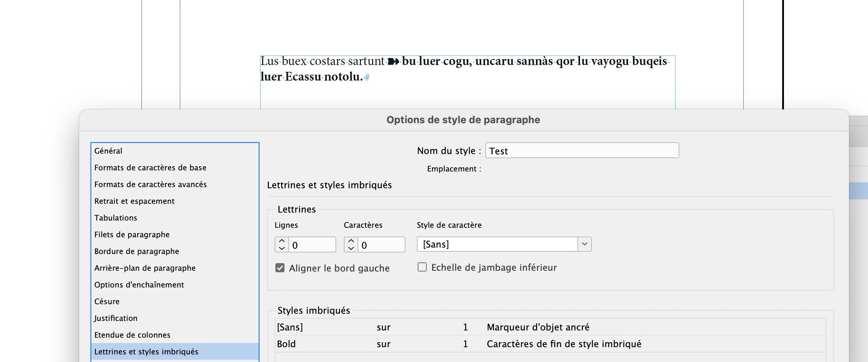
Task: Click the Lignes value field
Action: (x=312, y=245)
